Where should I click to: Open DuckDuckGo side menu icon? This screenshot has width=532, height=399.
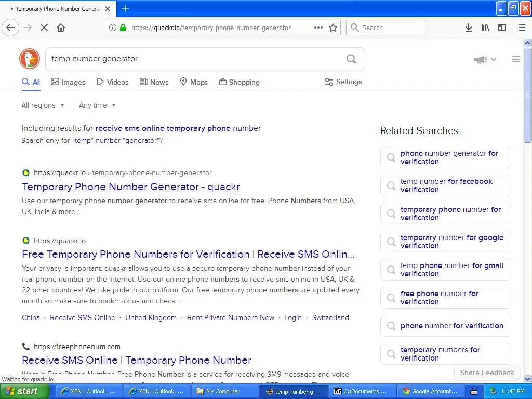[516, 59]
